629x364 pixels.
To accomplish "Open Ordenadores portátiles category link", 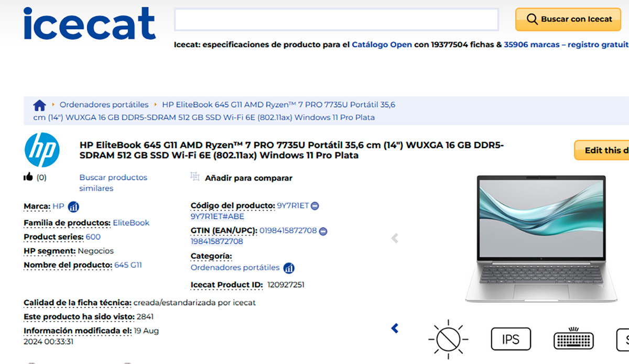I will (x=235, y=268).
